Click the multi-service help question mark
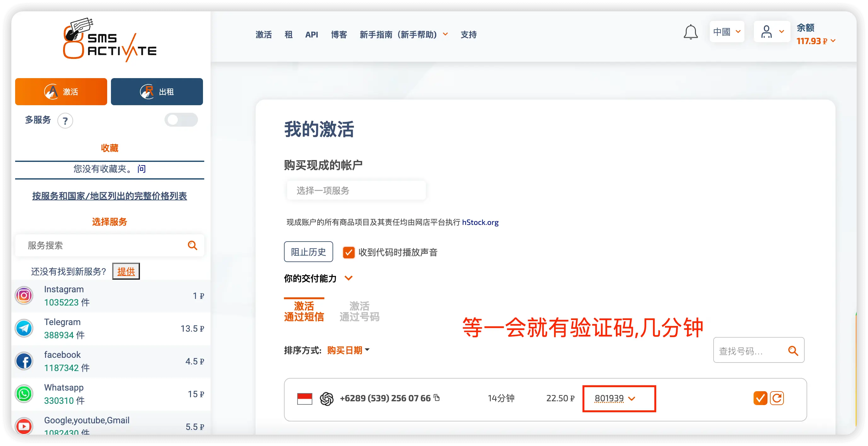 pos(65,121)
